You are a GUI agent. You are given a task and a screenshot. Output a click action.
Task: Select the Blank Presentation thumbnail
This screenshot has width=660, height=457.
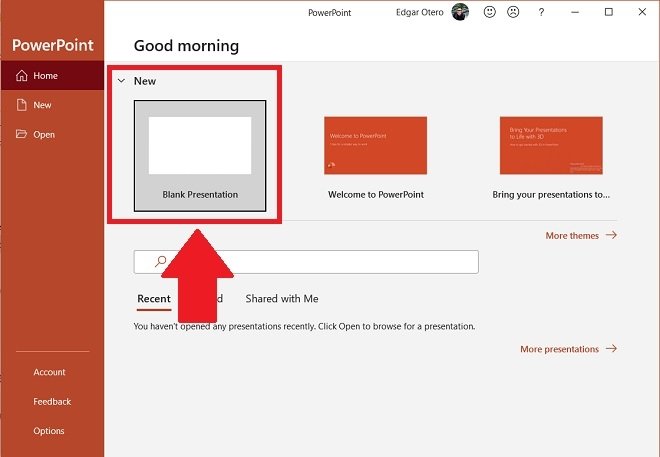pyautogui.click(x=200, y=156)
